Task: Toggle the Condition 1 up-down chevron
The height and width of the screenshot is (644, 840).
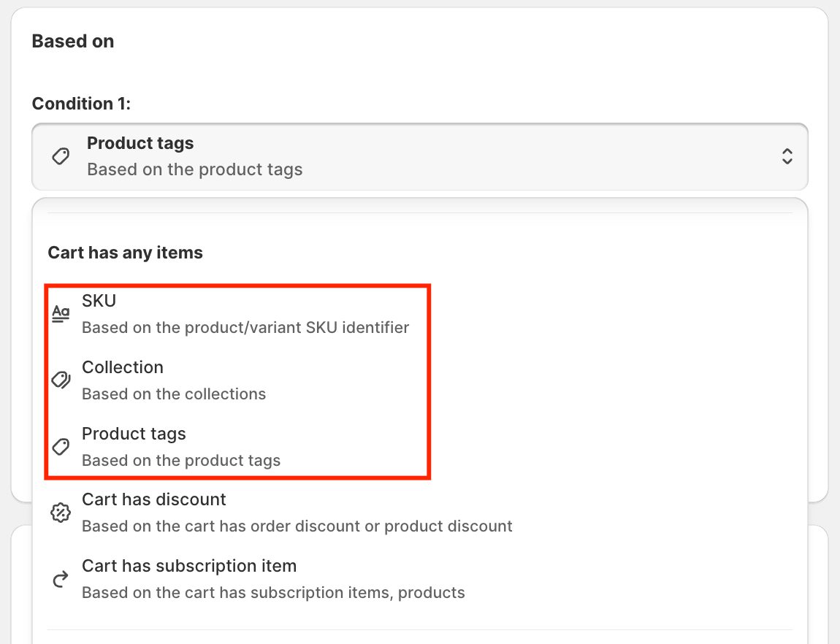Action: pos(787,156)
